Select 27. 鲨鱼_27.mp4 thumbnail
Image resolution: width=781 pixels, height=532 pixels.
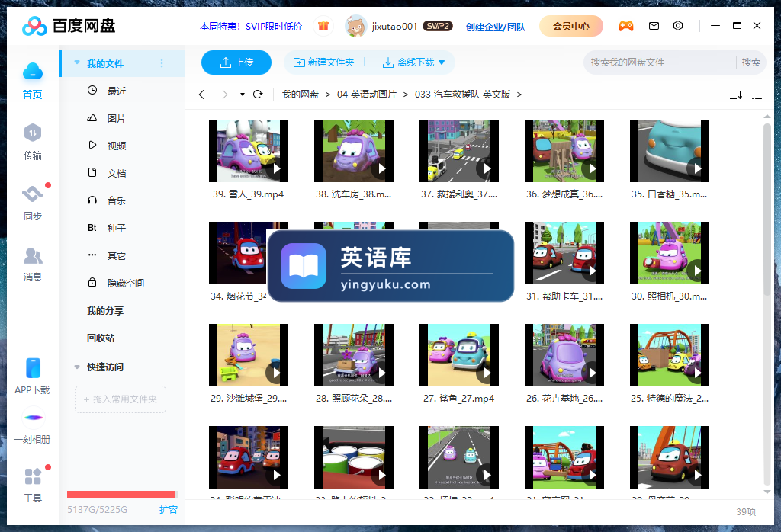click(458, 355)
